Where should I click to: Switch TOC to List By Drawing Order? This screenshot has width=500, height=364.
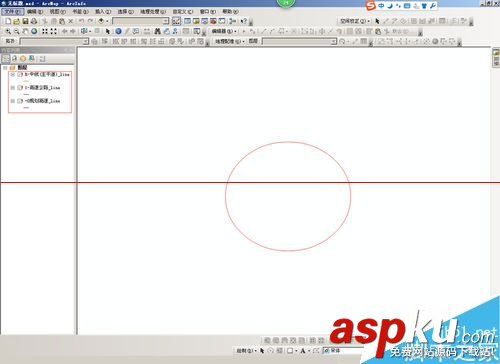pyautogui.click(x=6, y=58)
